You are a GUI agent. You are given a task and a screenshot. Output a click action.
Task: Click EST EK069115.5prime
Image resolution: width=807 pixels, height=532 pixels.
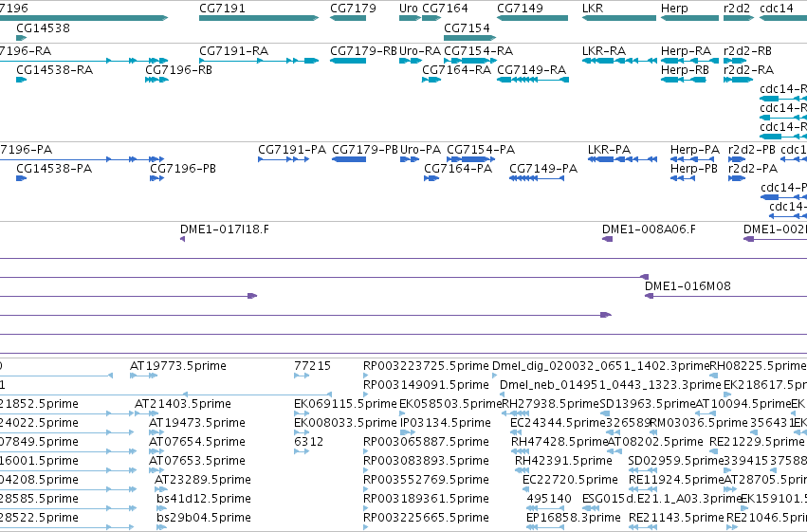[x=302, y=413]
